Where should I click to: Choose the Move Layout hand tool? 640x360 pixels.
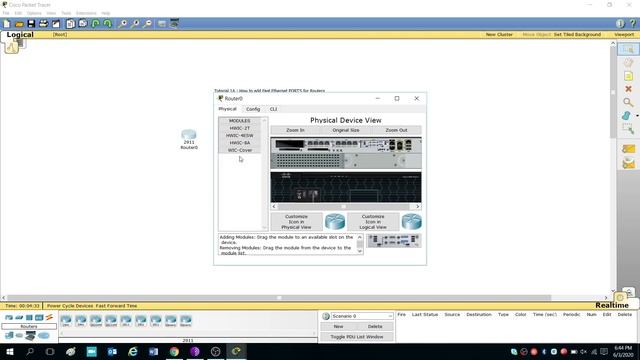tap(628, 62)
